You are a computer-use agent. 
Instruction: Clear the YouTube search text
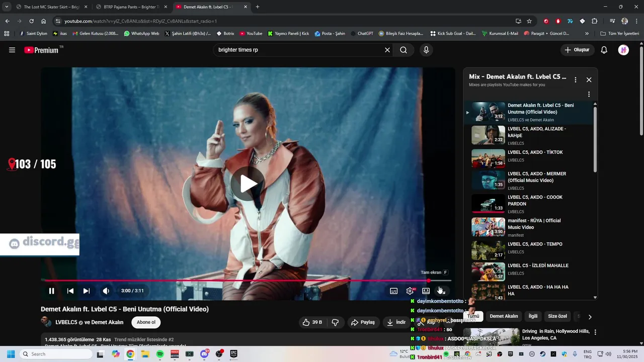pyautogui.click(x=387, y=50)
